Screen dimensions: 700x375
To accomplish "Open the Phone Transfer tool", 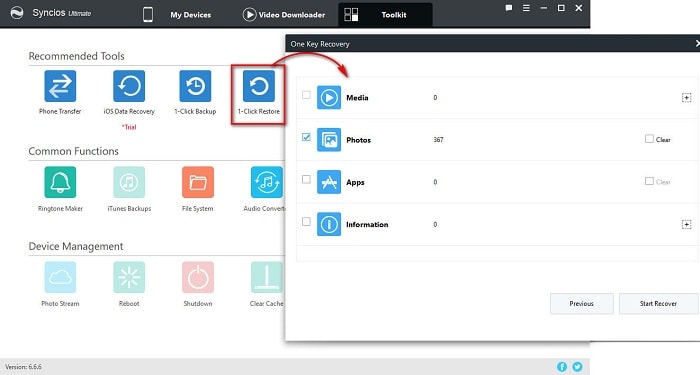I will pos(60,86).
